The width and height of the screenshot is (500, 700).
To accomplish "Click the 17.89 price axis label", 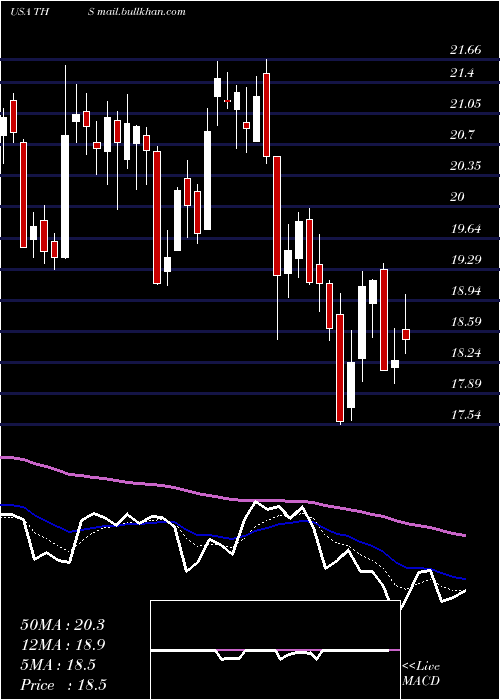I will tap(466, 384).
